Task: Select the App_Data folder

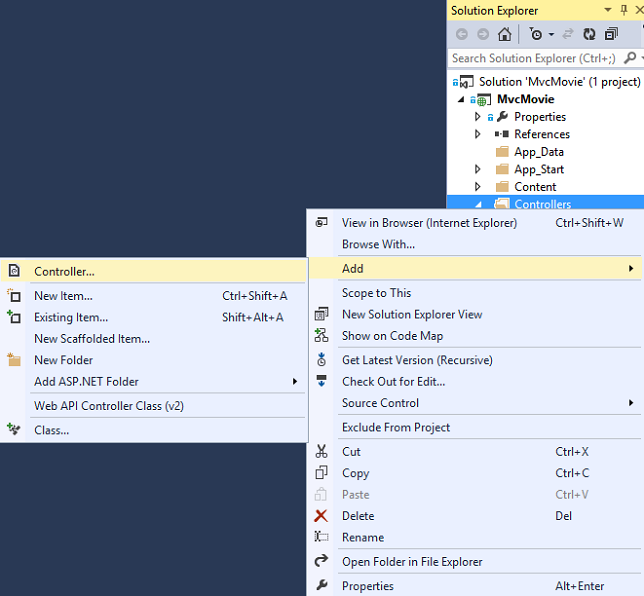Action: (538, 152)
